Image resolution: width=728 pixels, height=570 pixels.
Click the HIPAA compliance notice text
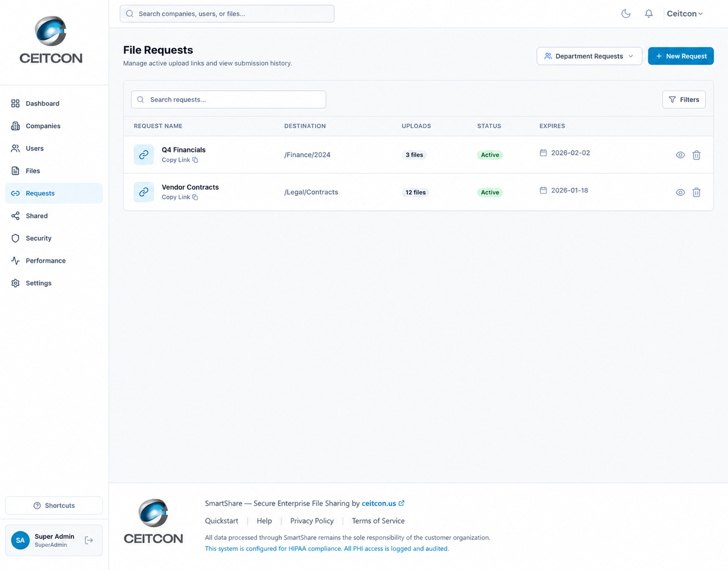tap(327, 549)
